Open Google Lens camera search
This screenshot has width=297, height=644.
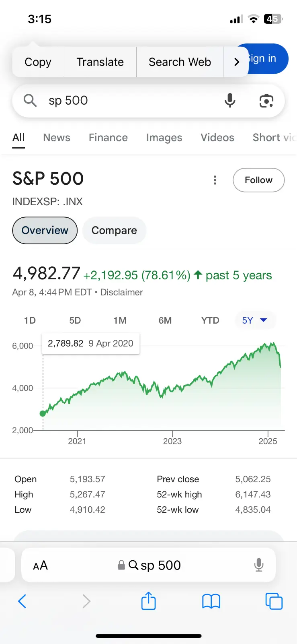[266, 101]
